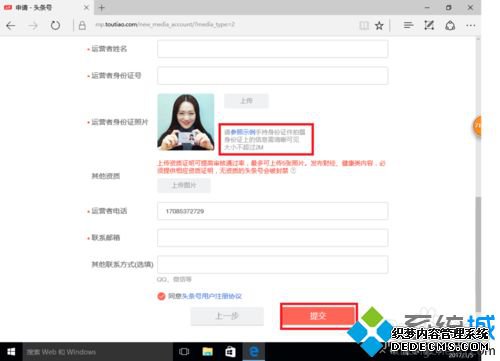Click the 上传 ID photo button

(x=246, y=101)
